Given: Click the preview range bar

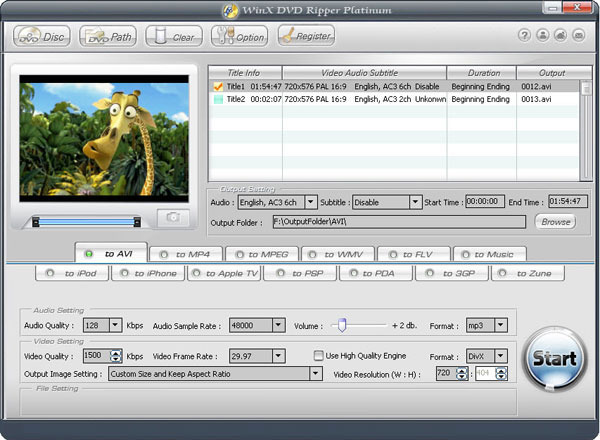Looking at the screenshot, I should coord(86,222).
